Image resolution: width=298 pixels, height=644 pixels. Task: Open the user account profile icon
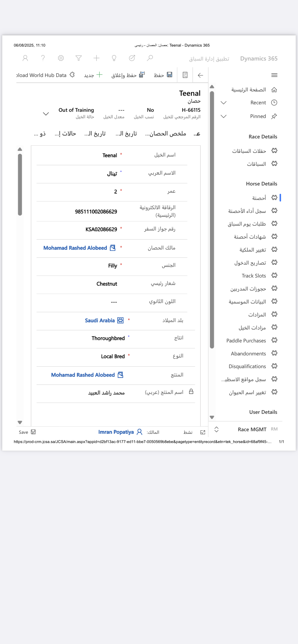[25, 58]
